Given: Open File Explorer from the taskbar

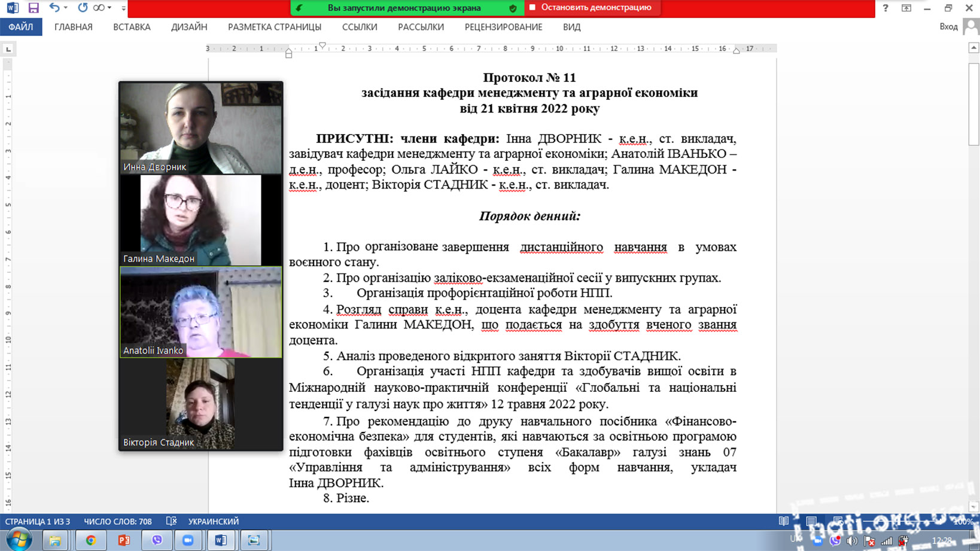Looking at the screenshot, I should (55, 540).
